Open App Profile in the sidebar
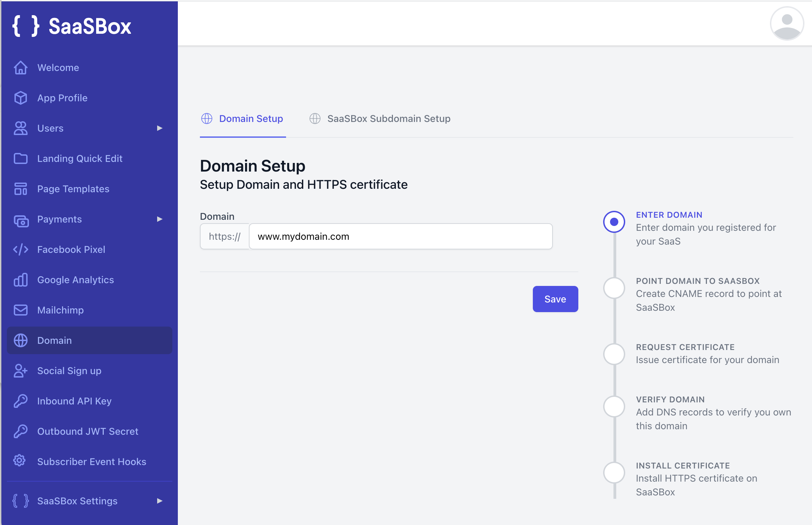This screenshot has width=812, height=525. point(90,98)
